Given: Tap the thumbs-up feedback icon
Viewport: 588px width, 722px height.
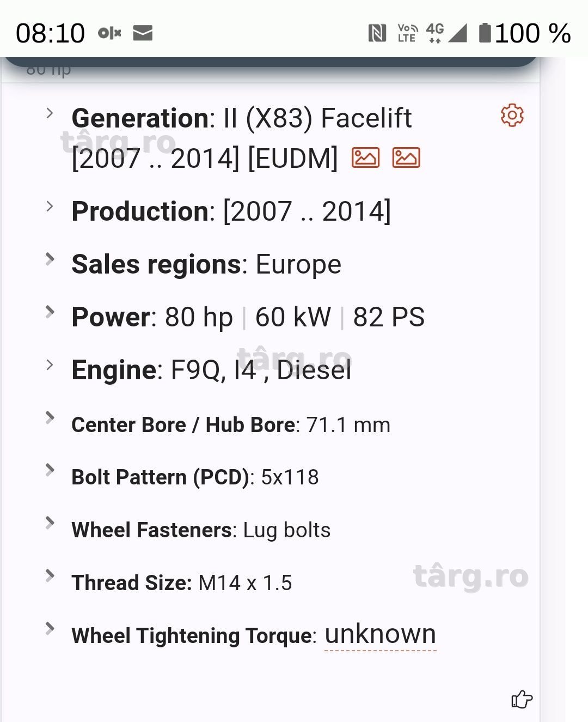Looking at the screenshot, I should (522, 699).
